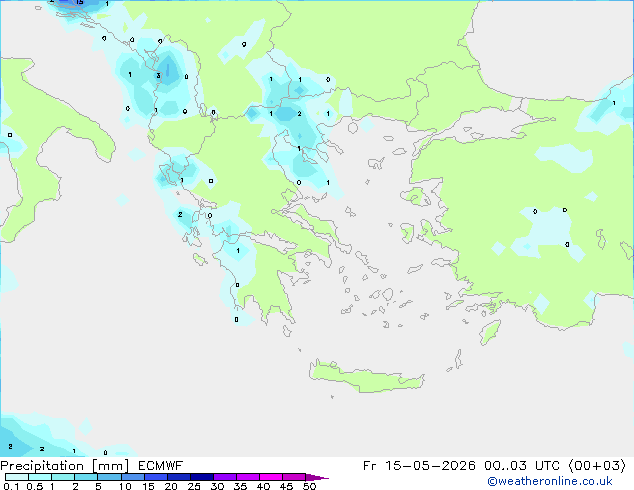
Task: Open the weatheronline.co.uk copyright link
Action: [550, 481]
